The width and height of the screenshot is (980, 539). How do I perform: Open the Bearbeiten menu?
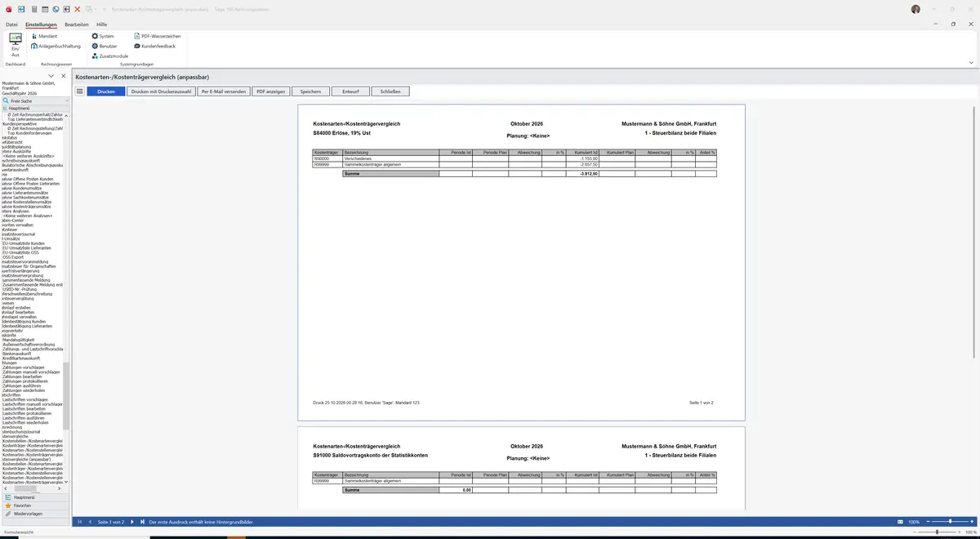(x=77, y=24)
